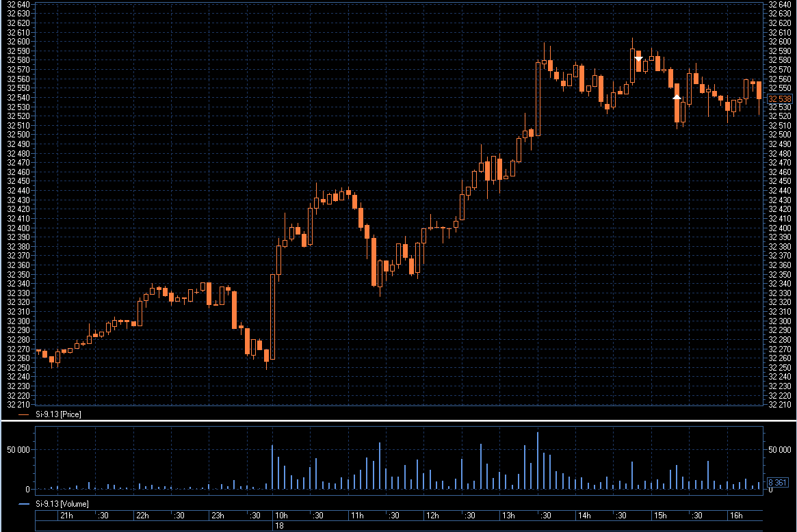
Task: Click the 50 000 label on the right volume axis
Action: pyautogui.click(x=779, y=450)
